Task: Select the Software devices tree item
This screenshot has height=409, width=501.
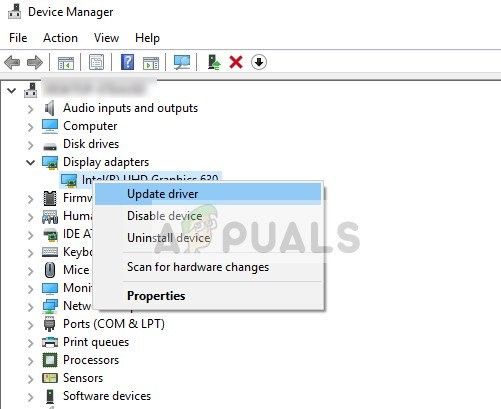Action: [107, 396]
